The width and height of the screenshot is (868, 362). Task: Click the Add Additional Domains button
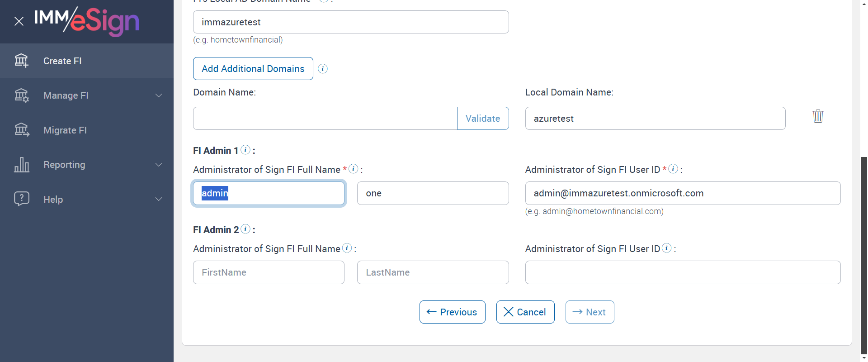point(253,69)
